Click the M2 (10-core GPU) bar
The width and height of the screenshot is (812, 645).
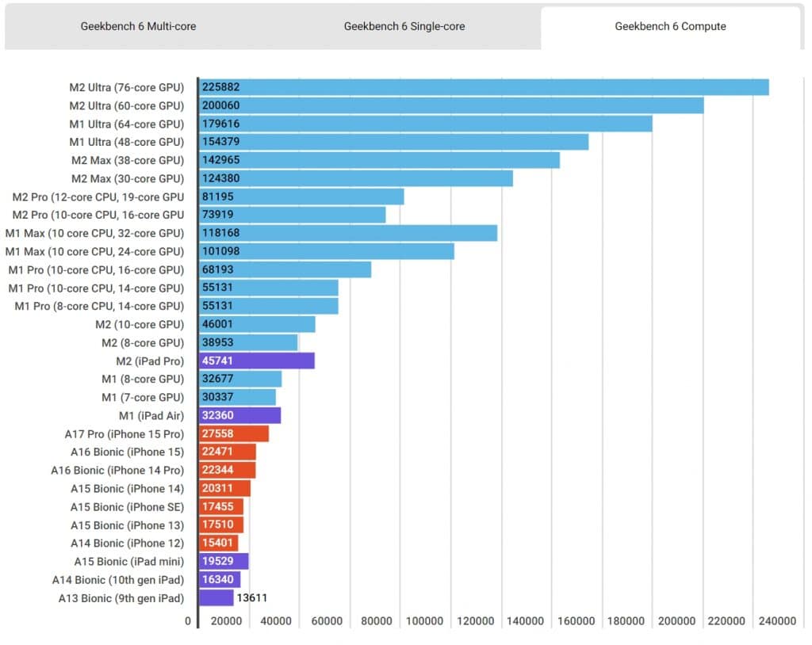[x=257, y=325]
